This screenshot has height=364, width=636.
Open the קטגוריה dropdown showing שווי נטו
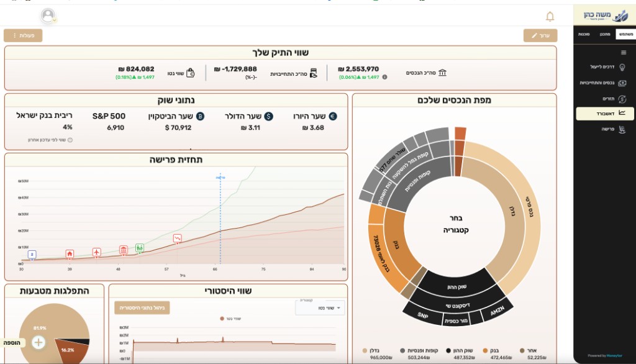click(320, 308)
